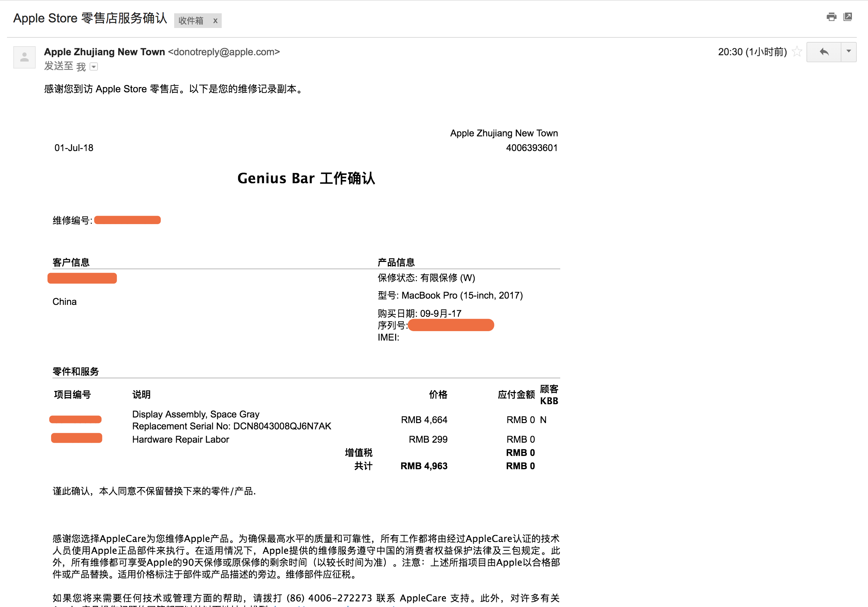Expand recipient details arrow next to 我
The width and height of the screenshot is (868, 607).
[94, 67]
